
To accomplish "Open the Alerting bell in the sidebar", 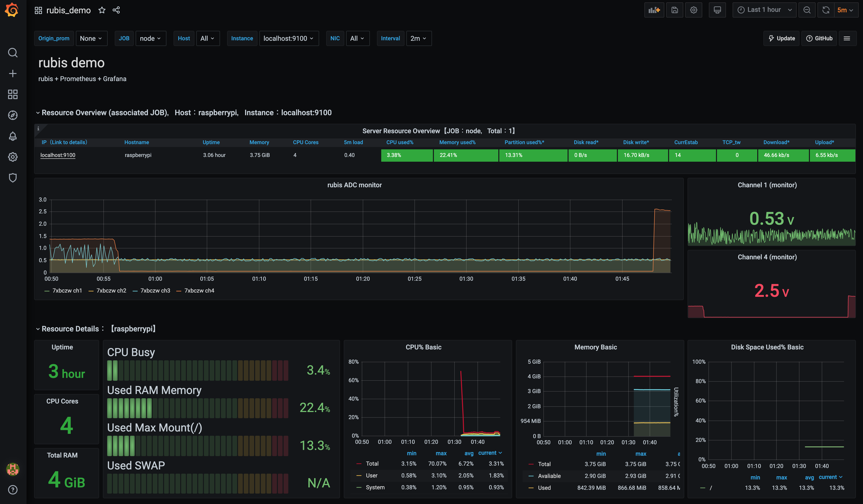I will click(13, 136).
